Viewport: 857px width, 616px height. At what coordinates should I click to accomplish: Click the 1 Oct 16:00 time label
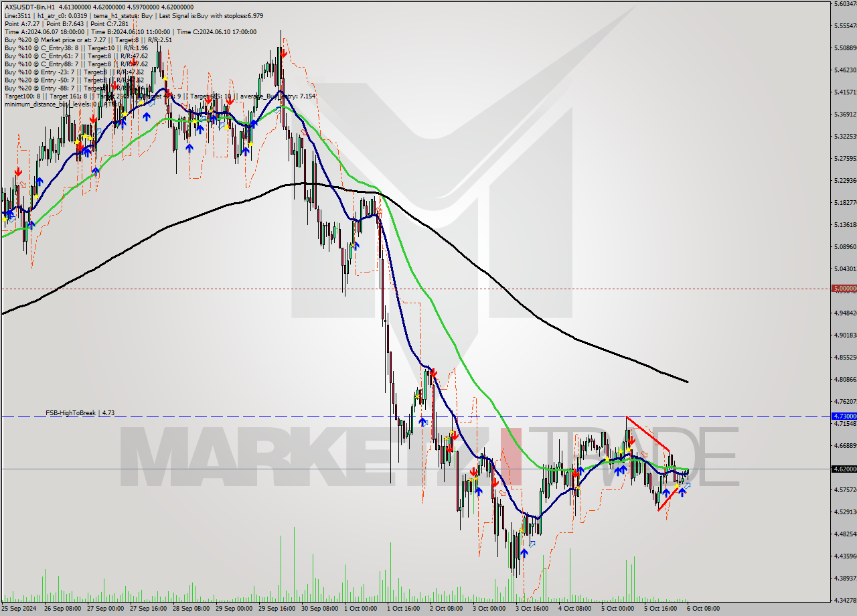coord(404,609)
